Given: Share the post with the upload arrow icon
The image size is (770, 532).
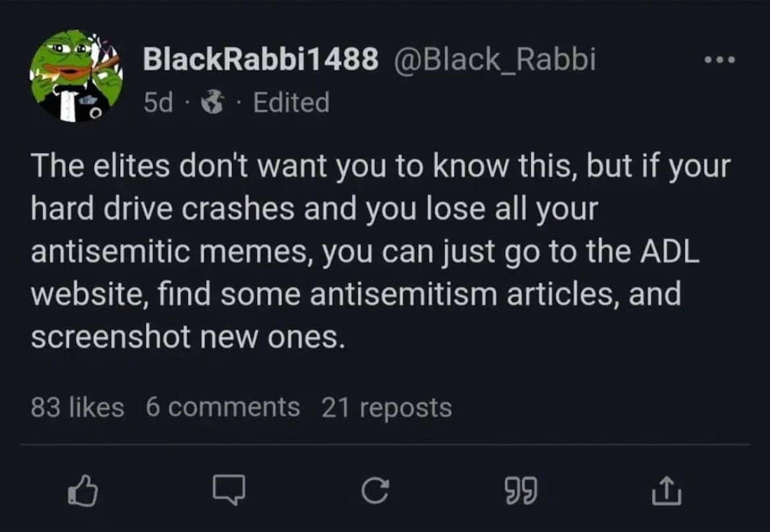Looking at the screenshot, I should point(667,490).
